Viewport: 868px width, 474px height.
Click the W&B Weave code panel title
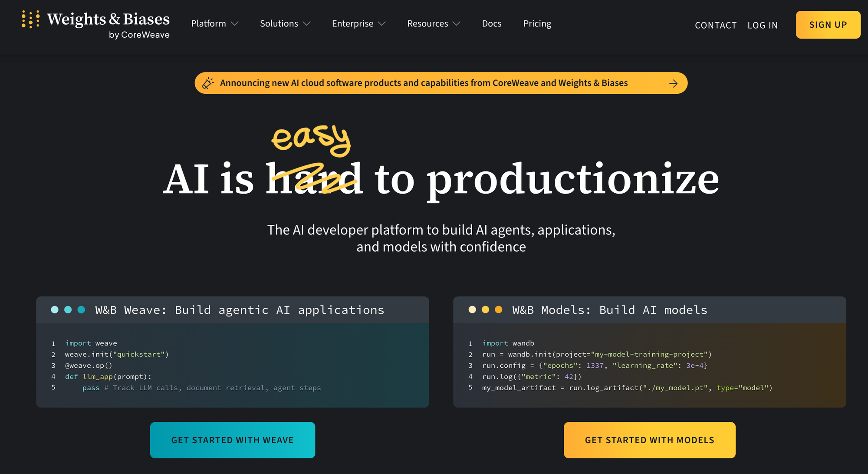pos(240,310)
